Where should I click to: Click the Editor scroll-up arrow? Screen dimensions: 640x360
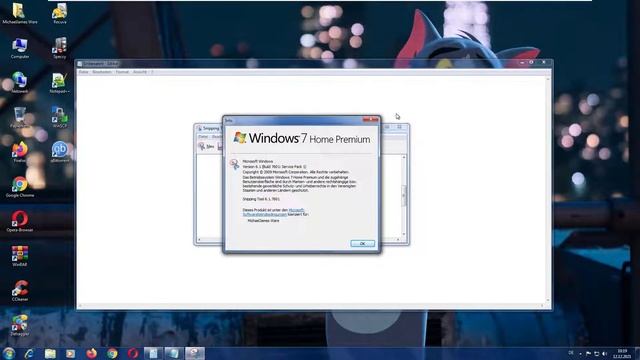pos(548,79)
